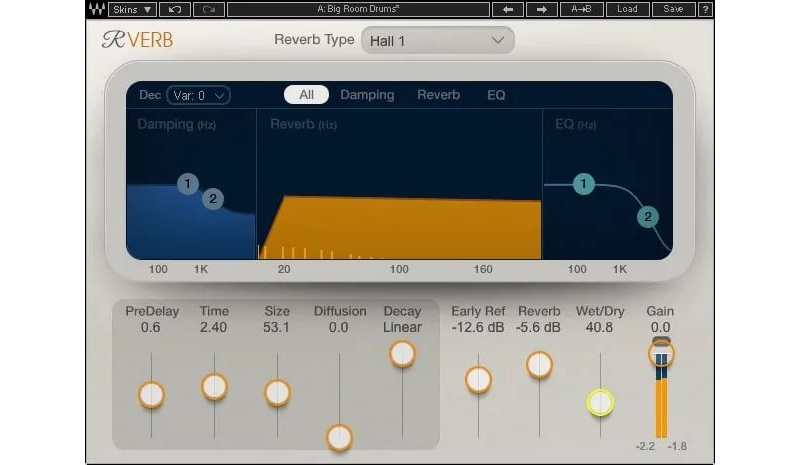The image size is (800, 465).
Task: Click the Size slider knob
Action: tap(278, 393)
